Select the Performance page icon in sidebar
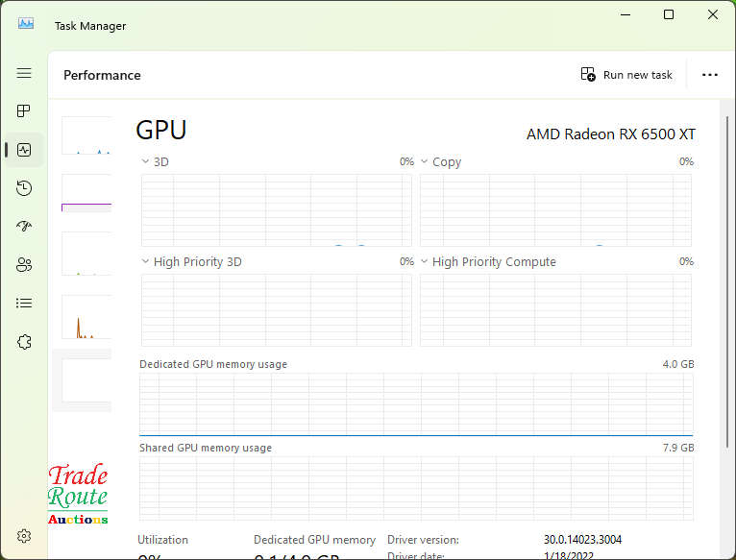This screenshot has width=736, height=560. coord(24,150)
